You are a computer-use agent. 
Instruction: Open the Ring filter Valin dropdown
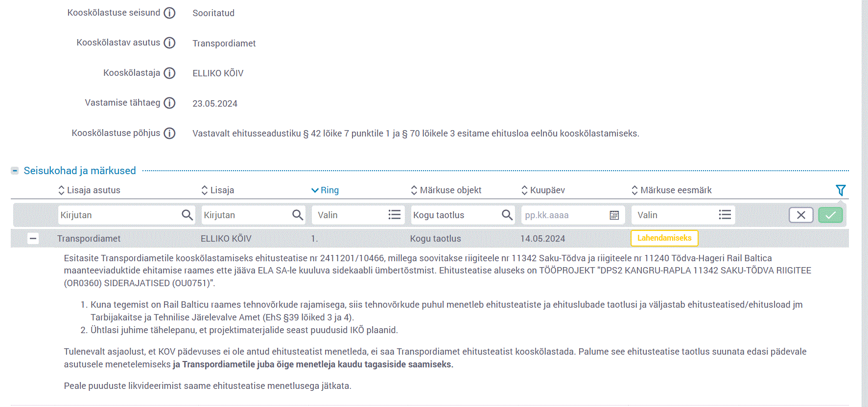[x=358, y=215]
